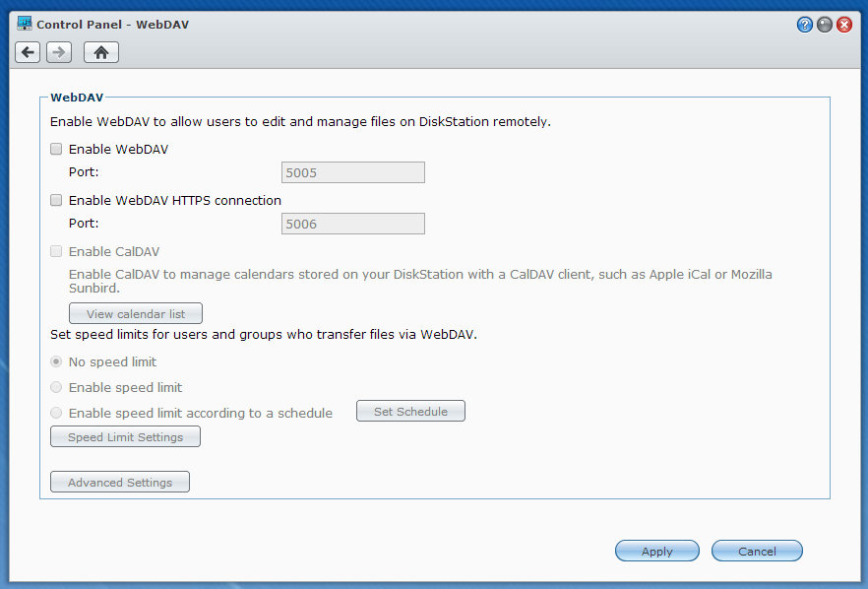Go forward with the right arrow button
The image size is (868, 589).
(x=59, y=52)
